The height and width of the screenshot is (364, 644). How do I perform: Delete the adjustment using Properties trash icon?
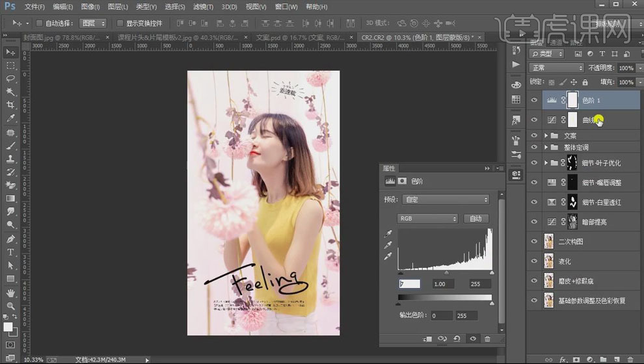click(487, 339)
